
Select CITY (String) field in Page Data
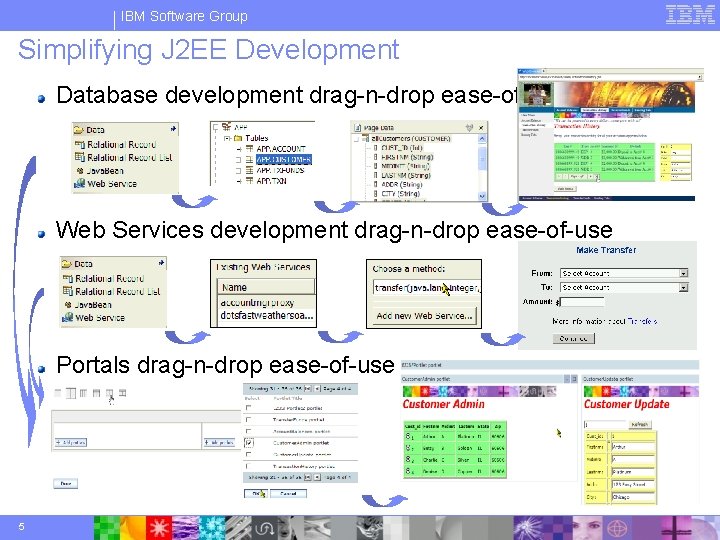pyautogui.click(x=400, y=194)
